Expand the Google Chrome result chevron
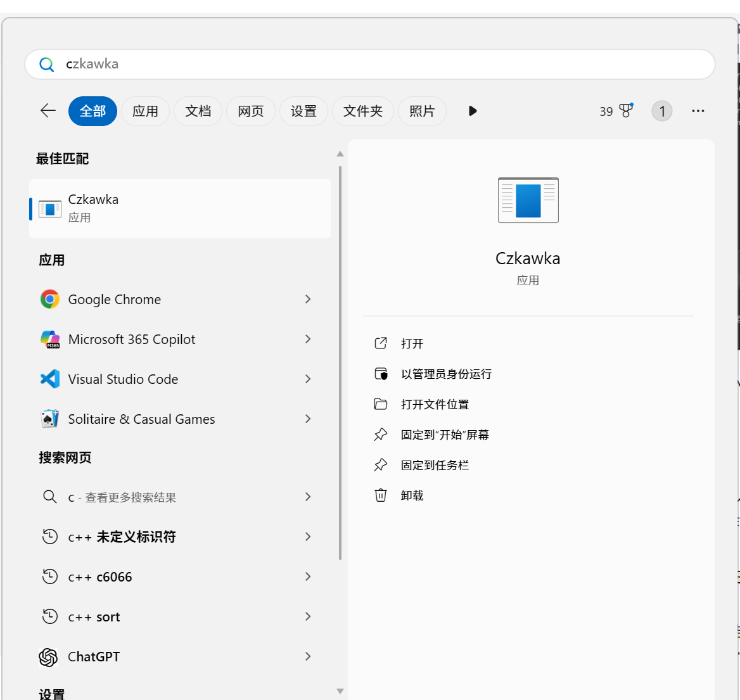The image size is (740, 700). pos(308,299)
